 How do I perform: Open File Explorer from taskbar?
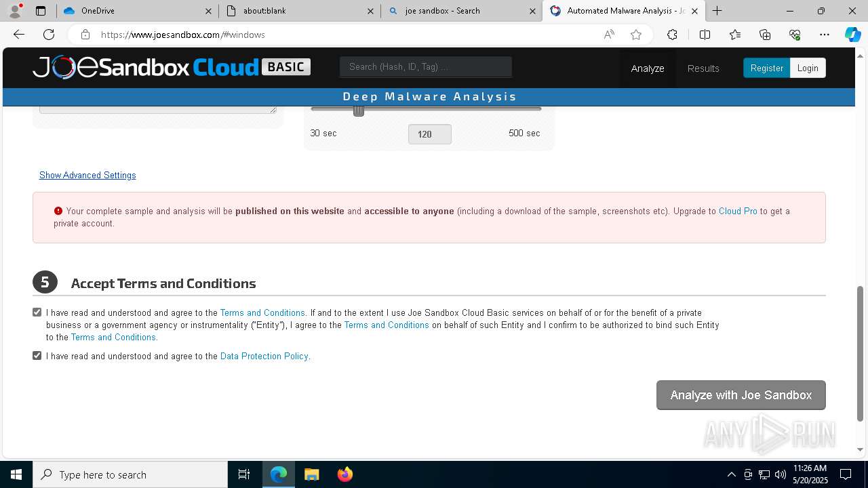pos(311,474)
